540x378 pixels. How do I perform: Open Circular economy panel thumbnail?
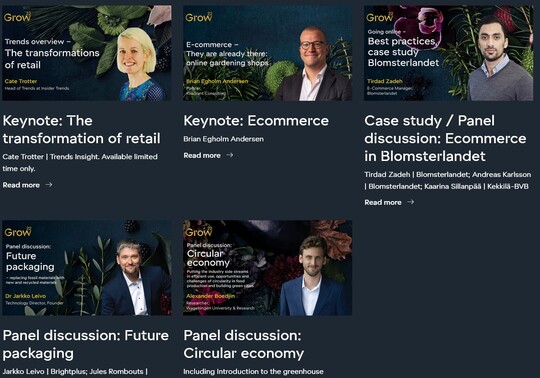click(268, 268)
